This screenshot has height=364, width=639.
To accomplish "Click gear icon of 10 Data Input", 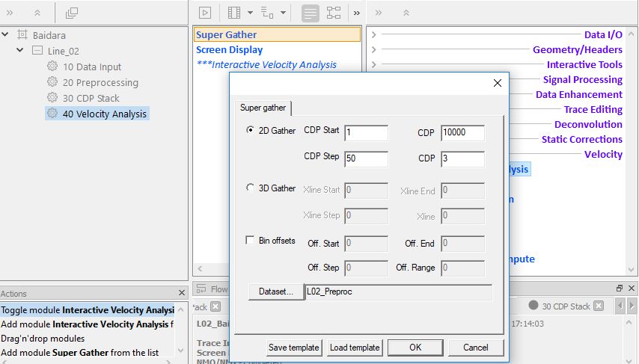I will [52, 66].
